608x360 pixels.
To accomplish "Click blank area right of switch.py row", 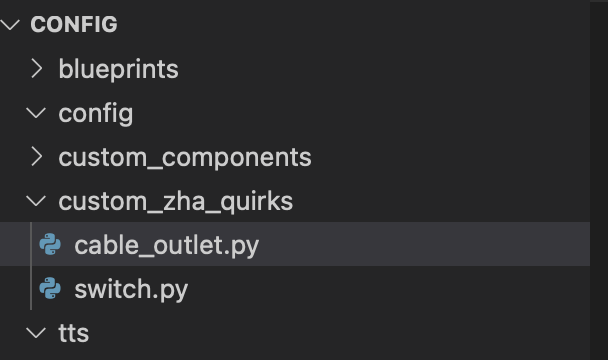I will tap(388, 288).
